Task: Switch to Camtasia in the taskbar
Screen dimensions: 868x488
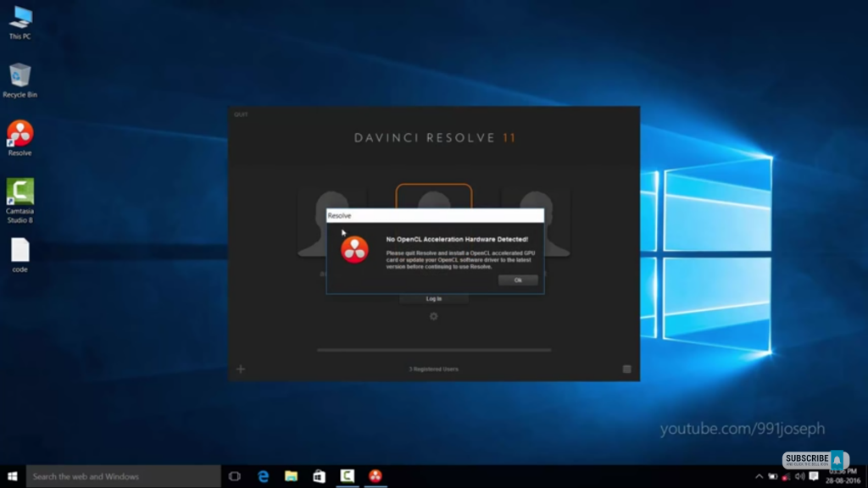Action: tap(347, 476)
